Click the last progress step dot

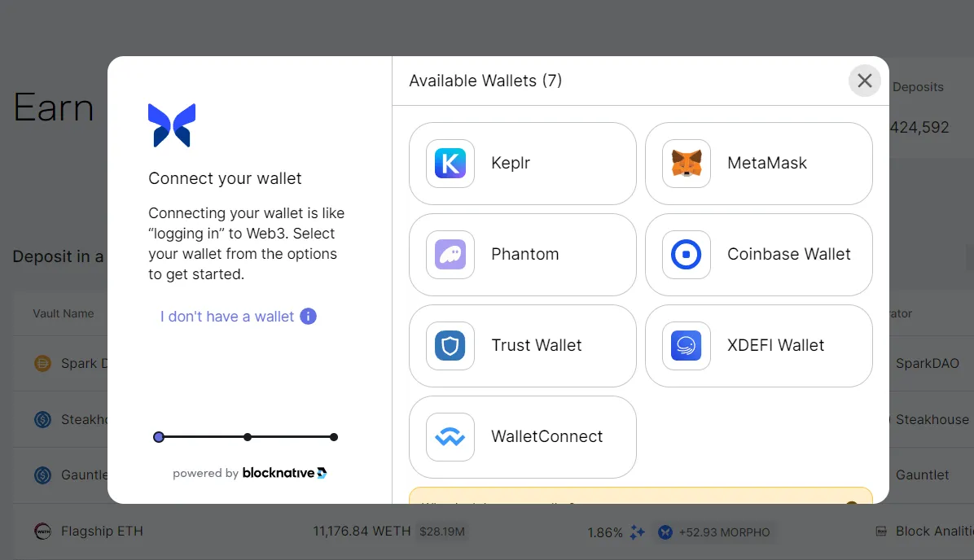334,437
